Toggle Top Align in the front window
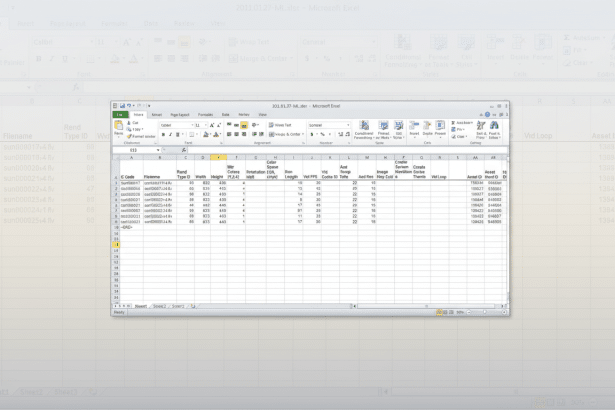The width and height of the screenshot is (615, 410). (x=229, y=125)
